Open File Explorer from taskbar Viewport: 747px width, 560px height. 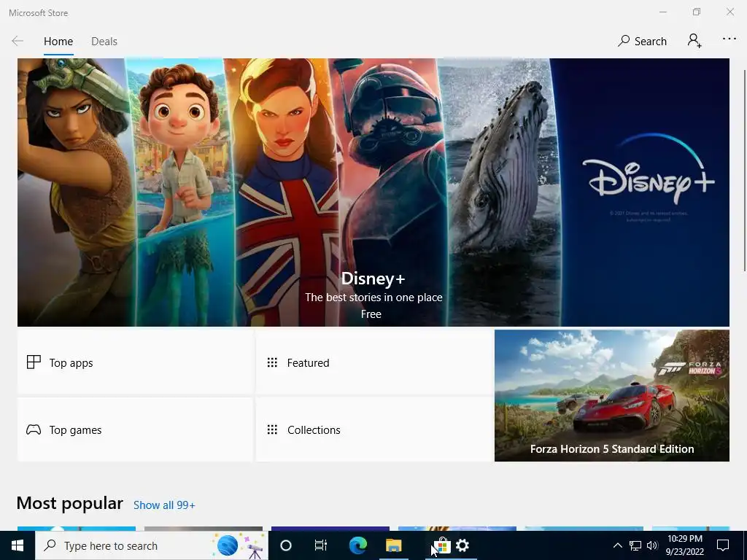tap(393, 545)
